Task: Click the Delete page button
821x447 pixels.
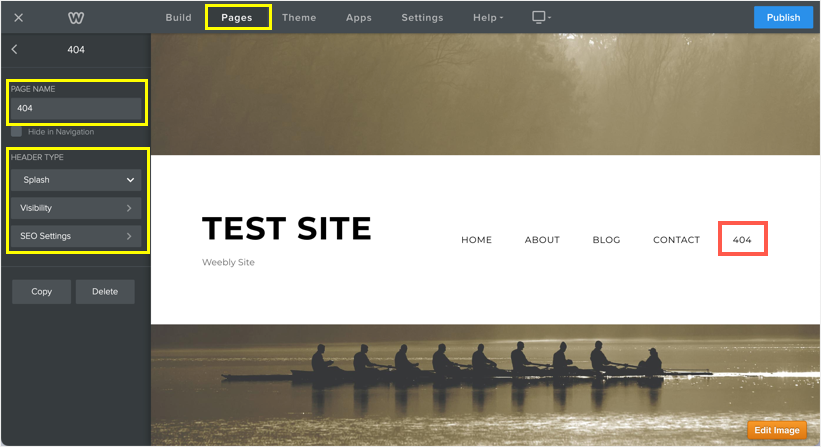Action: click(105, 292)
